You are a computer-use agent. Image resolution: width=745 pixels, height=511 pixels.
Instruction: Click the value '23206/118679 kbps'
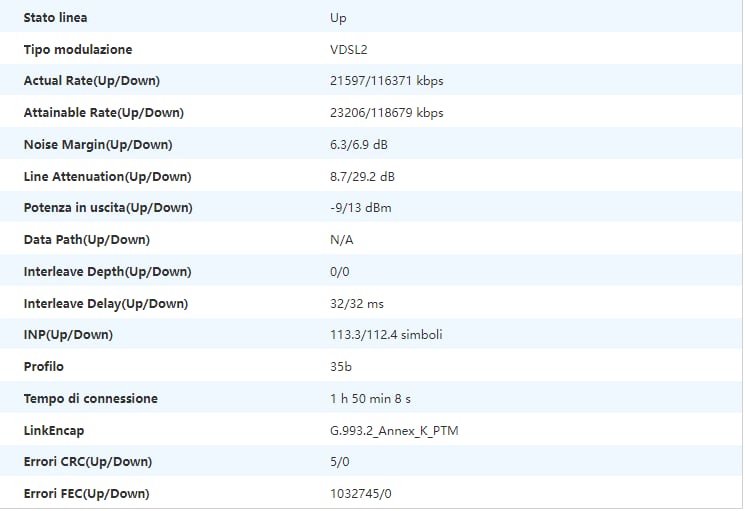(387, 113)
